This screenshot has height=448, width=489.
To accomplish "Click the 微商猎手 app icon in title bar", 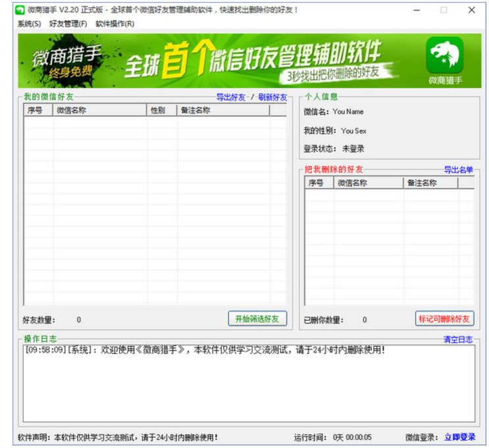I will (20, 10).
